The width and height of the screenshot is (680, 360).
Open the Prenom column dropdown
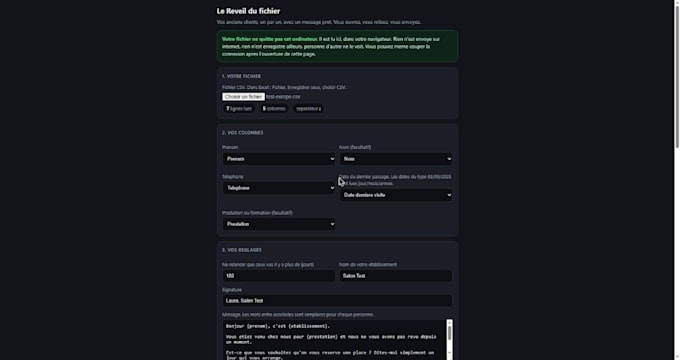point(279,159)
